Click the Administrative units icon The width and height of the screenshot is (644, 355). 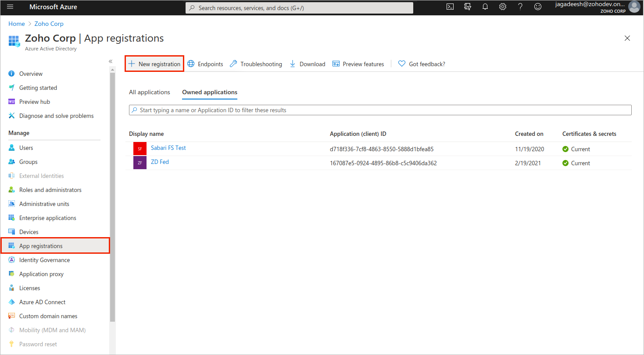tap(12, 204)
